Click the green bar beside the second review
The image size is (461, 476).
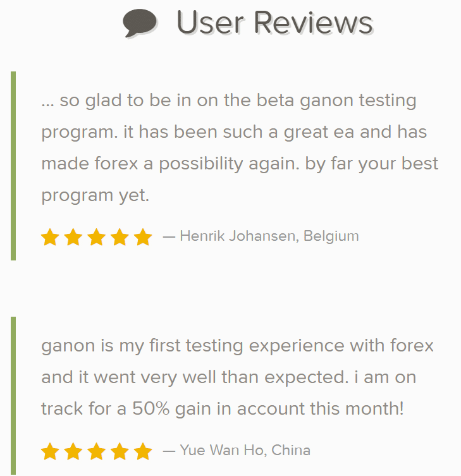tap(13, 396)
